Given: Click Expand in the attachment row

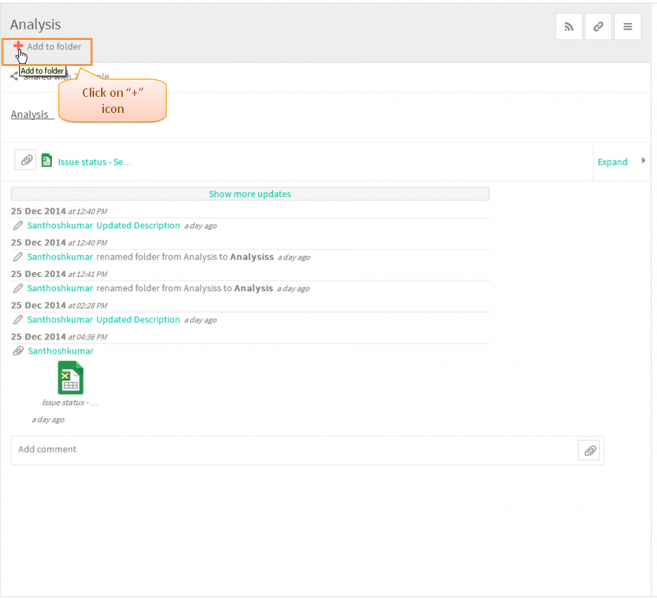Looking at the screenshot, I should pyautogui.click(x=612, y=162).
